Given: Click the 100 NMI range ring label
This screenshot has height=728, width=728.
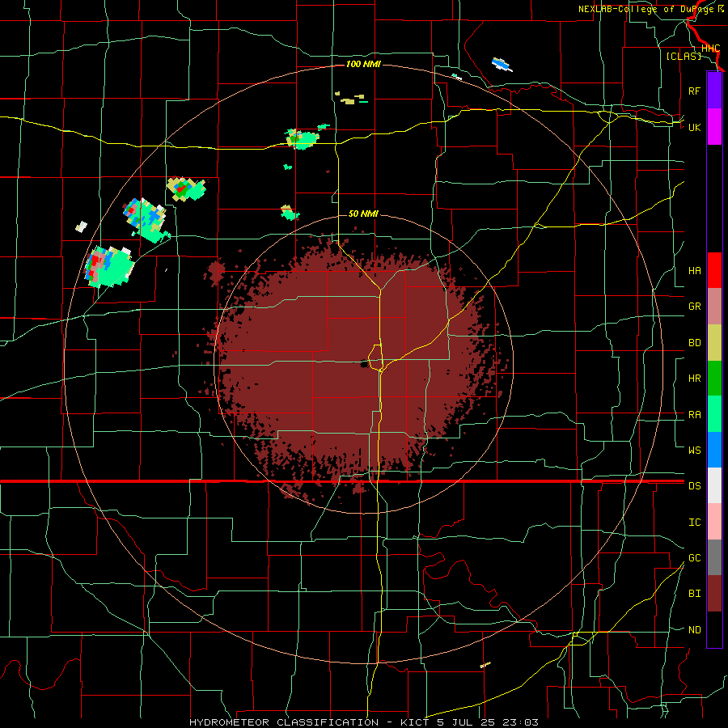Looking at the screenshot, I should (363, 64).
